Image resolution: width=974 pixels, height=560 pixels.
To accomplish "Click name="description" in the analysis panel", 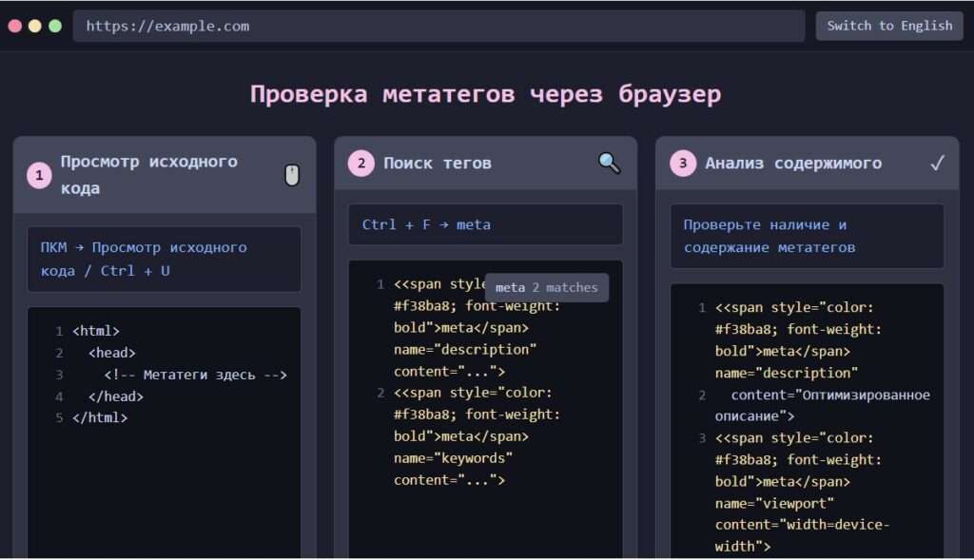I will click(x=786, y=373).
